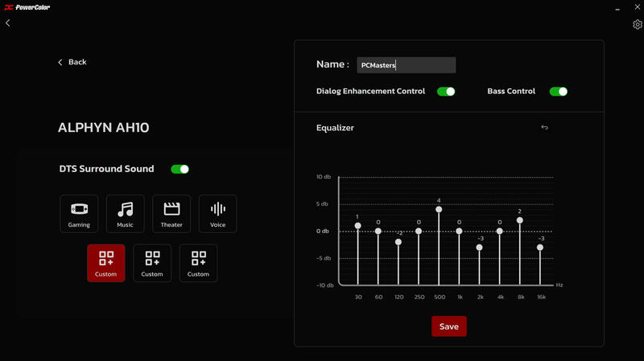Click the top-left back chevron arrow
The width and height of the screenshot is (644, 361).
click(8, 23)
